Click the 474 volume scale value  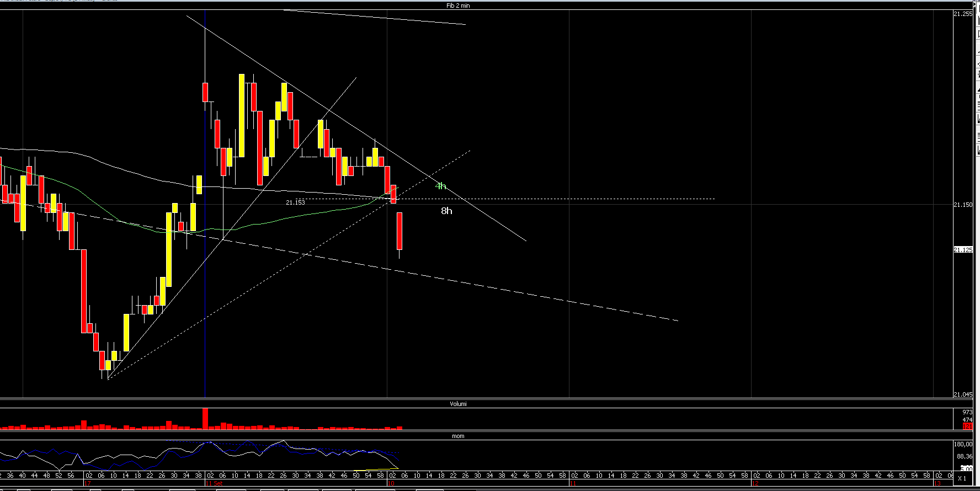click(x=967, y=420)
